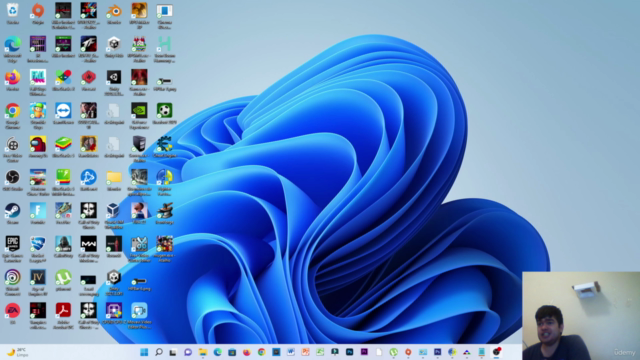640x360 pixels.
Task: Select the Firefox desktop shortcut
Action: click(13, 81)
